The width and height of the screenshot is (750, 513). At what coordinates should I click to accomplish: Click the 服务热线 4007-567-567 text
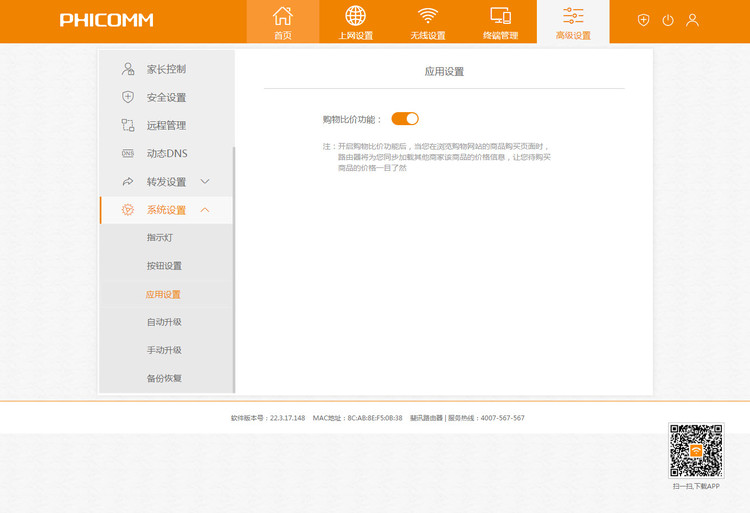[x=486, y=418]
